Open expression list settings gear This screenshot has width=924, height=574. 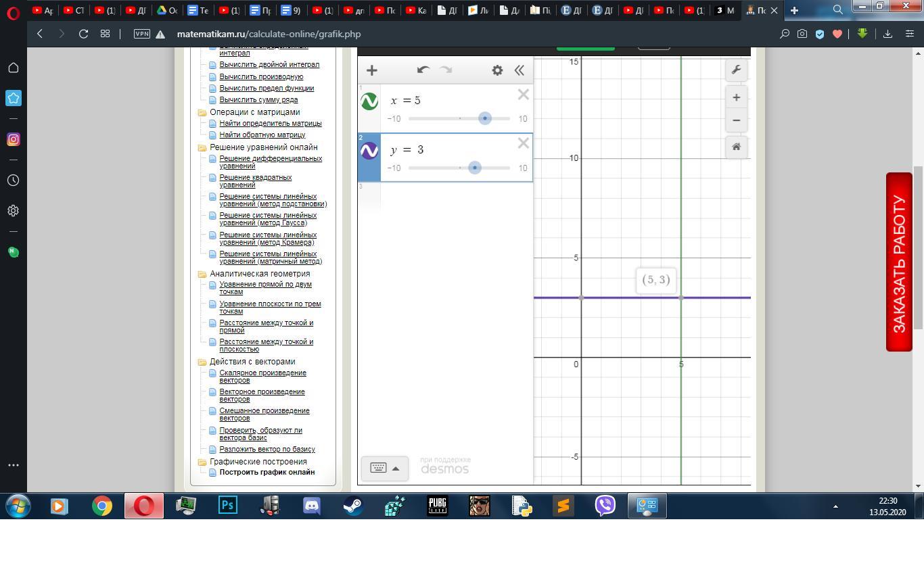pyautogui.click(x=497, y=70)
